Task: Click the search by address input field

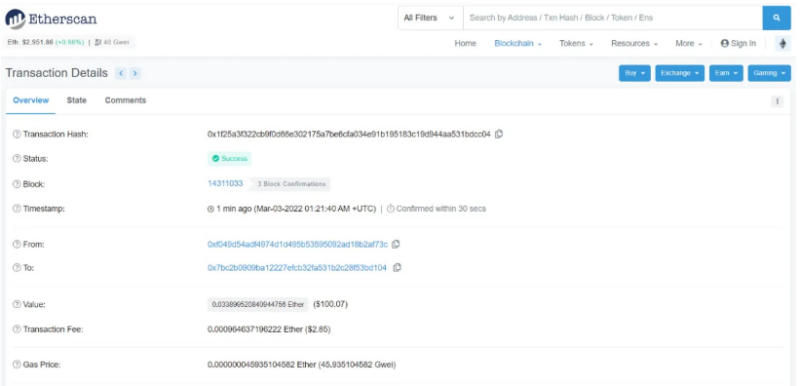Action: [x=613, y=18]
